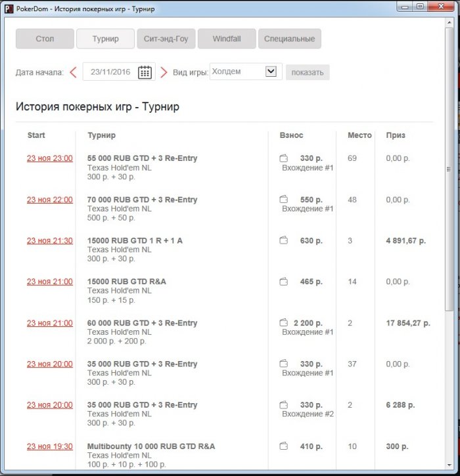
Task: Open the 23 ноя 19:30 Multibounty link
Action: 50,446
